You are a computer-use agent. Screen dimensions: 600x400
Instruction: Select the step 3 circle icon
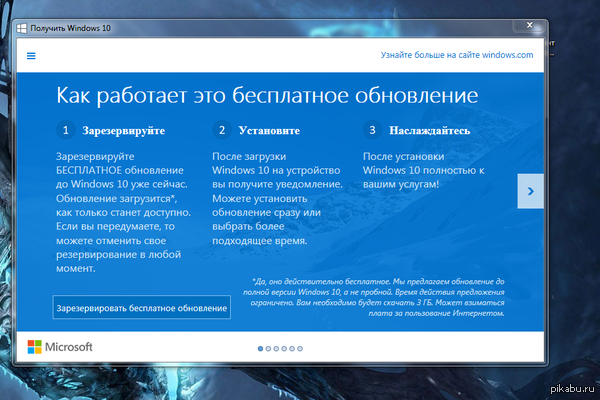[372, 130]
